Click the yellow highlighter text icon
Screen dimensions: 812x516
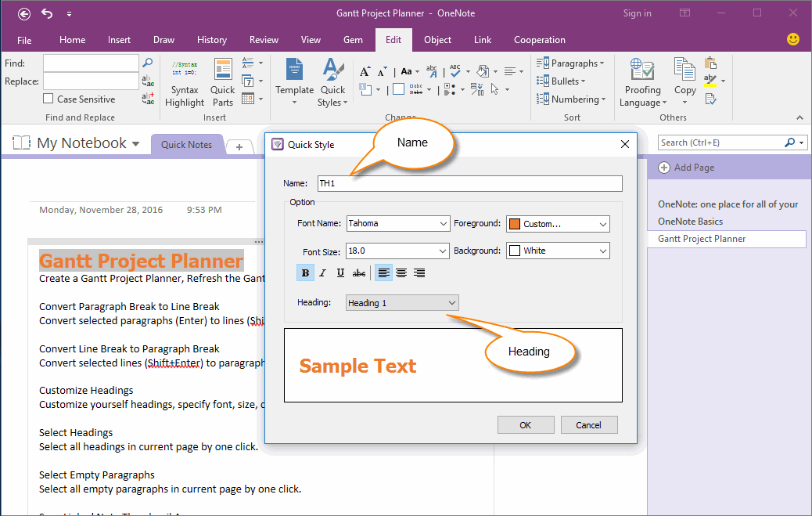(x=710, y=81)
